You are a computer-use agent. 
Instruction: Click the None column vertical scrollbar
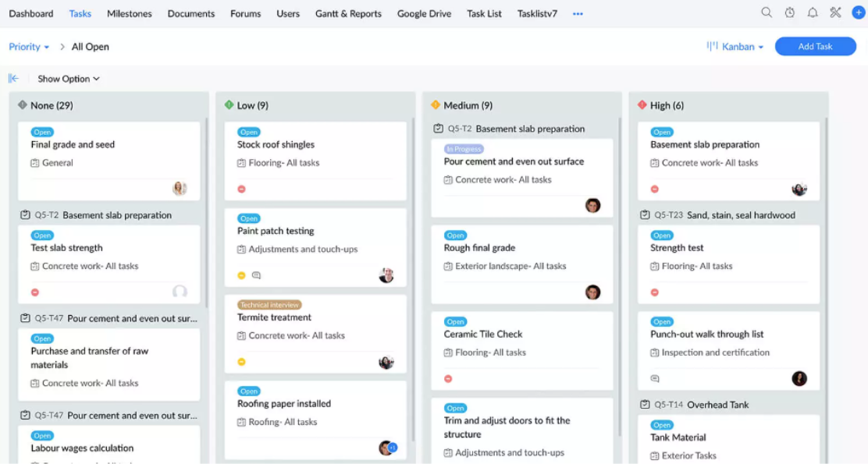click(207, 213)
